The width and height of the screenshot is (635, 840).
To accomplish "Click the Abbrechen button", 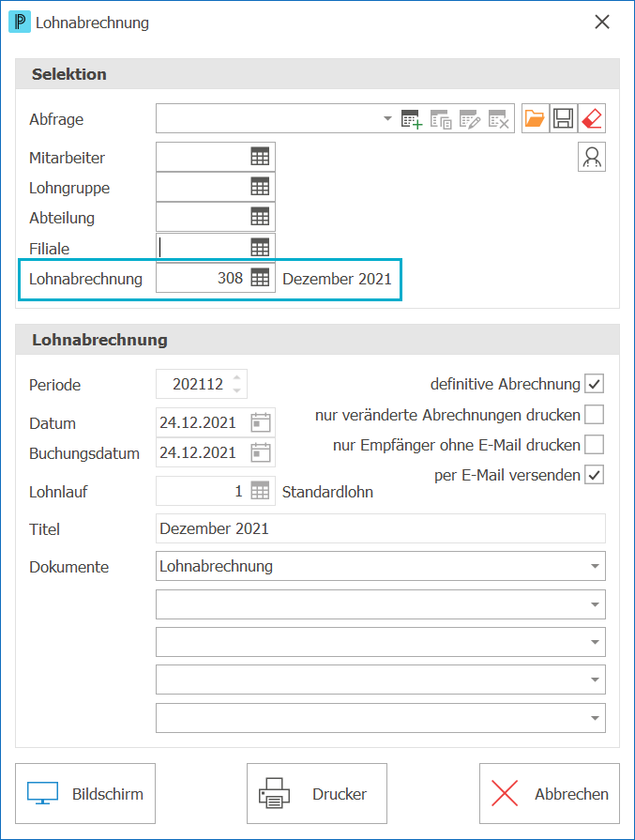I will coord(550,793).
